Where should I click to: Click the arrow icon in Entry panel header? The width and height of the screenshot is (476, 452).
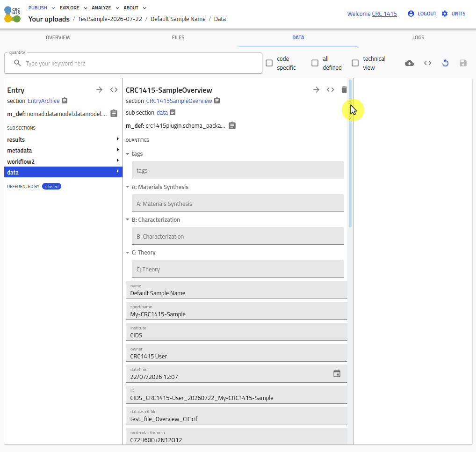click(99, 90)
